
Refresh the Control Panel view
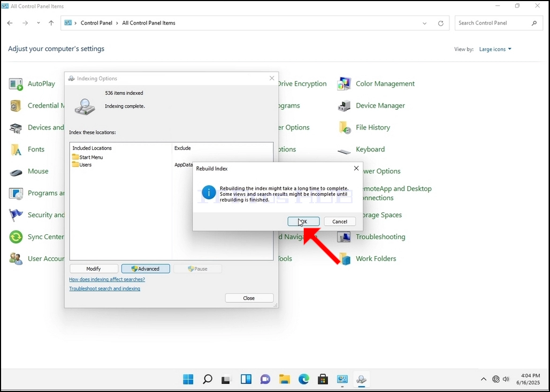click(440, 23)
